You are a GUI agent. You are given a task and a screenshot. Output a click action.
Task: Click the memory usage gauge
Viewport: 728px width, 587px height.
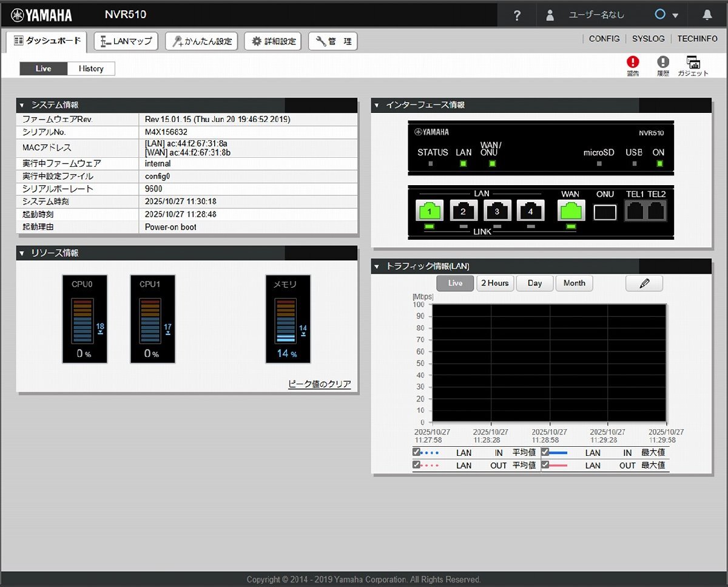click(x=288, y=319)
